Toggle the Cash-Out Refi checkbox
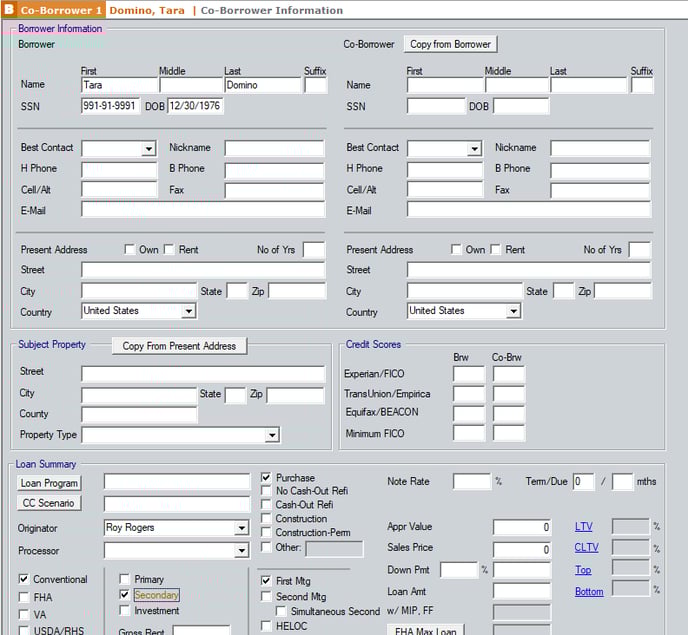Screen dimensions: 688x635 coord(266,505)
